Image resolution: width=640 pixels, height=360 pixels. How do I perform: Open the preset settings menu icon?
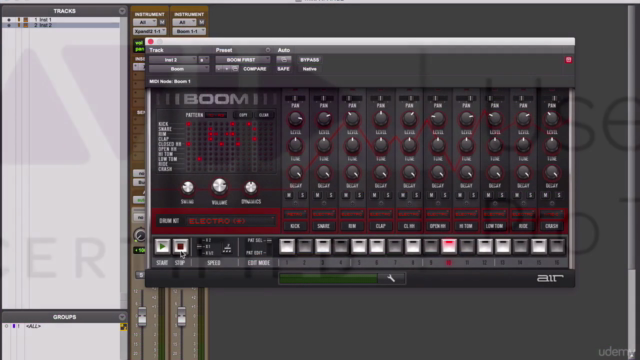(x=235, y=69)
